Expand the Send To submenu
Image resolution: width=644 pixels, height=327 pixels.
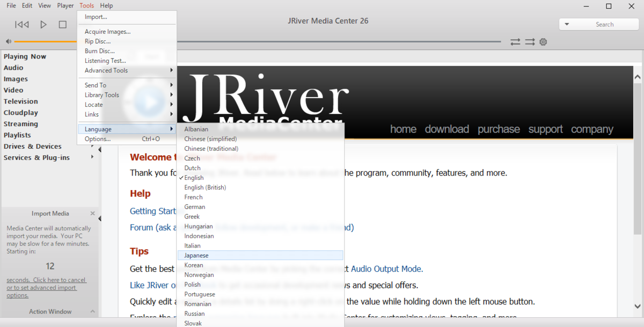click(x=127, y=85)
